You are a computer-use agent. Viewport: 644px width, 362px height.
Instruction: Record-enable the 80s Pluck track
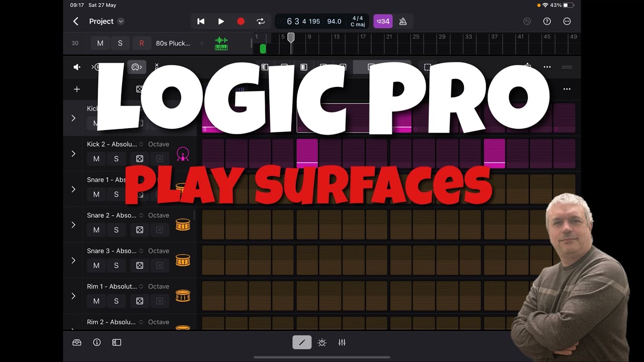click(141, 43)
